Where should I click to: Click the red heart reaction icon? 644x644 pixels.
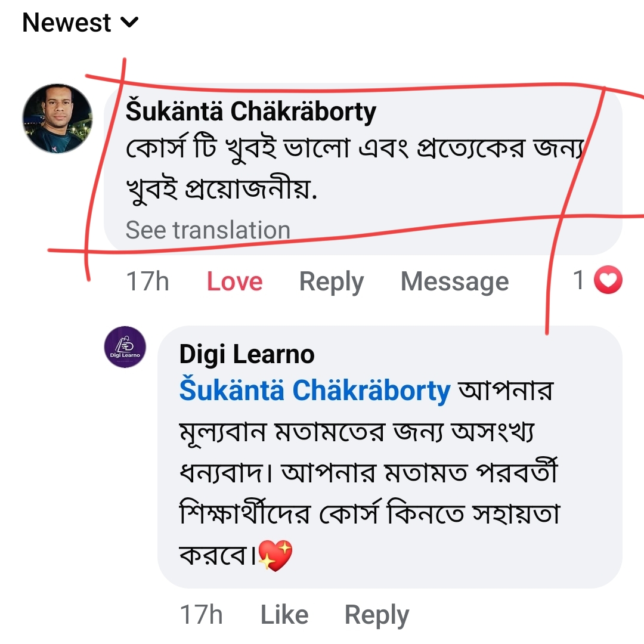[x=608, y=280]
